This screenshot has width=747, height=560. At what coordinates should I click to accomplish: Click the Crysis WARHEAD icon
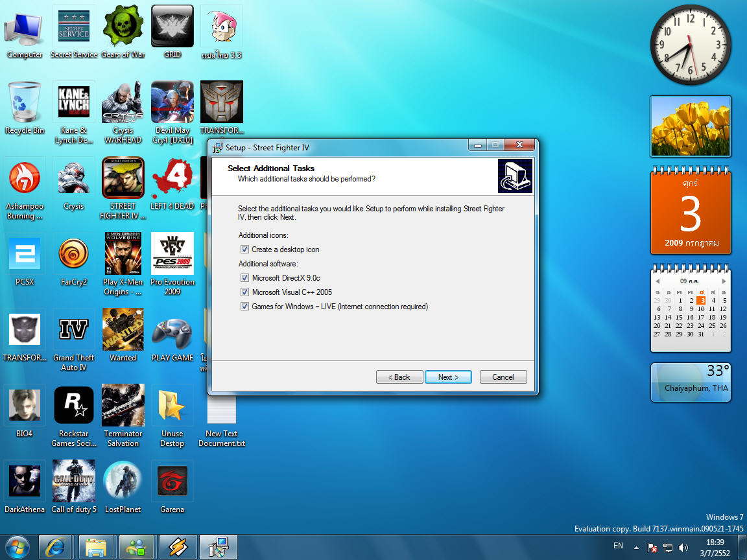(x=123, y=113)
